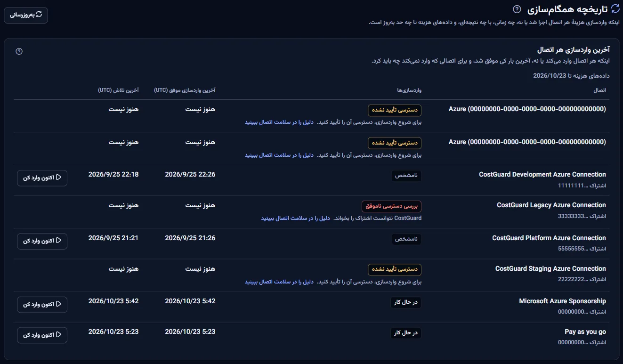Image resolution: width=623 pixels, height=364 pixels.
Task: Click last attempt time 2026/9/25 21:21
Action: point(113,238)
